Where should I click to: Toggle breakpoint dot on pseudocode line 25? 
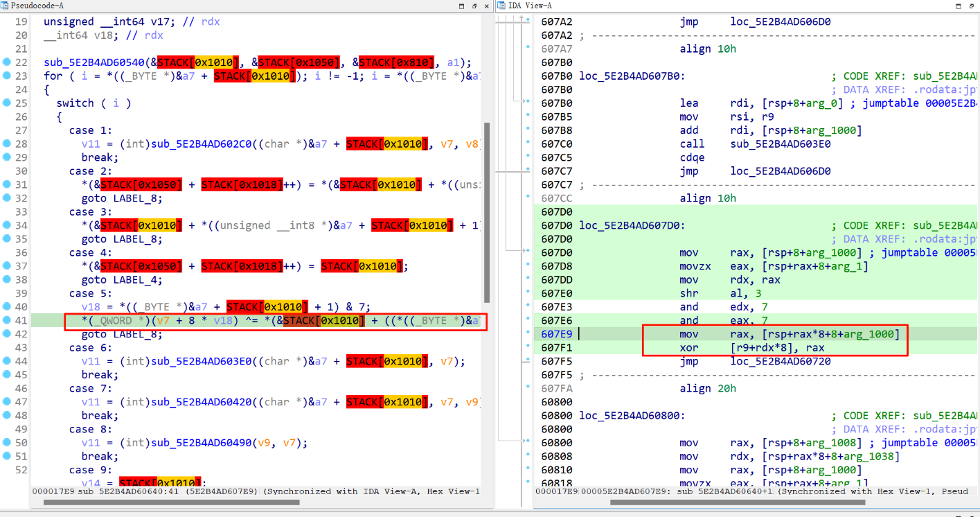pos(7,103)
